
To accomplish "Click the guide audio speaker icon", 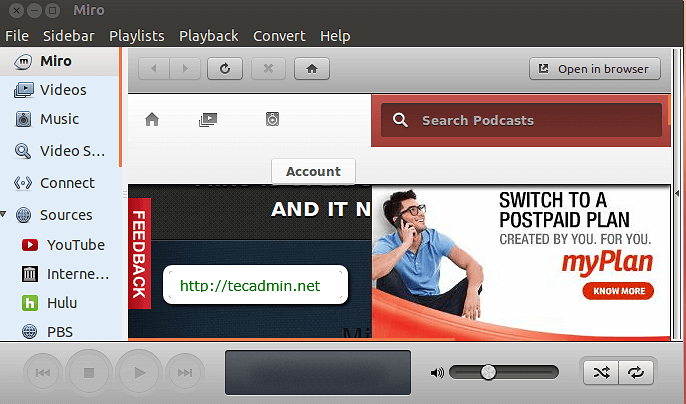I will tap(272, 119).
